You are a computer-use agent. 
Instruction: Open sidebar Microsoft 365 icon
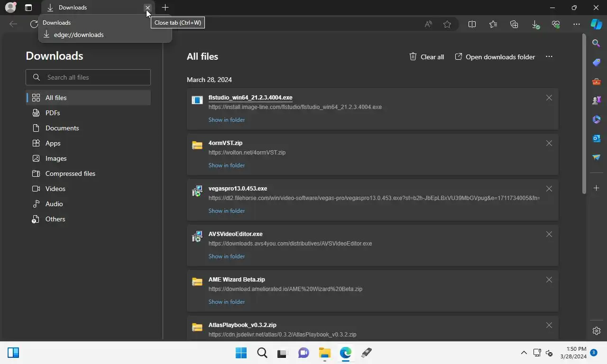597,119
